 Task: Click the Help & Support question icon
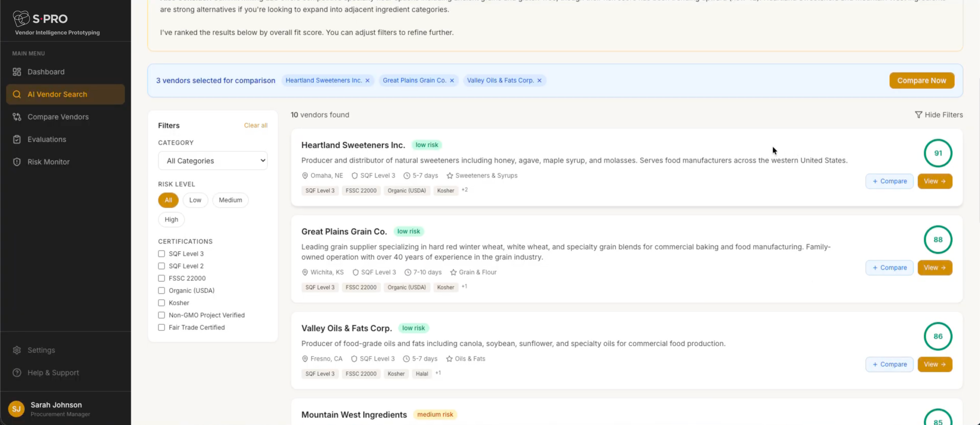click(x=17, y=373)
